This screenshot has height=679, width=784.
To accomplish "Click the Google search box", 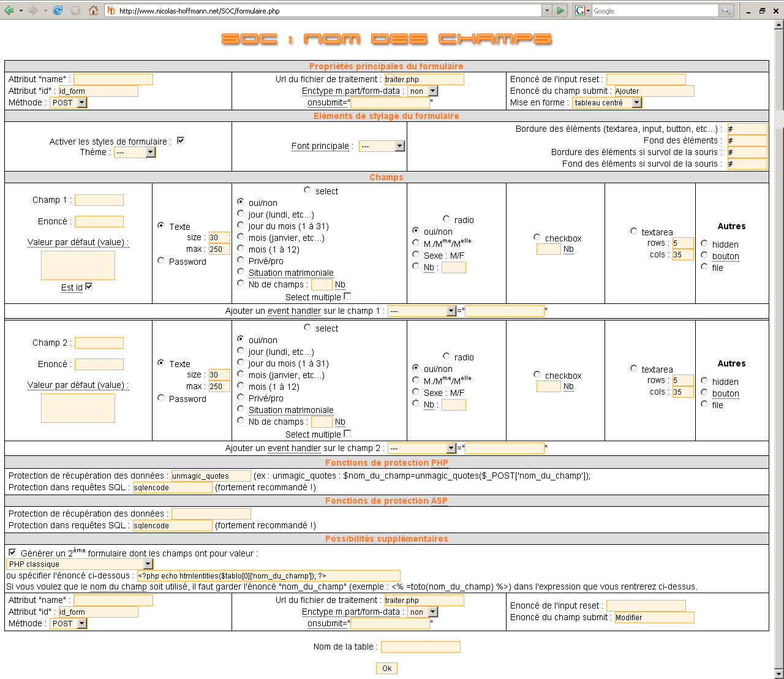I will click(655, 10).
